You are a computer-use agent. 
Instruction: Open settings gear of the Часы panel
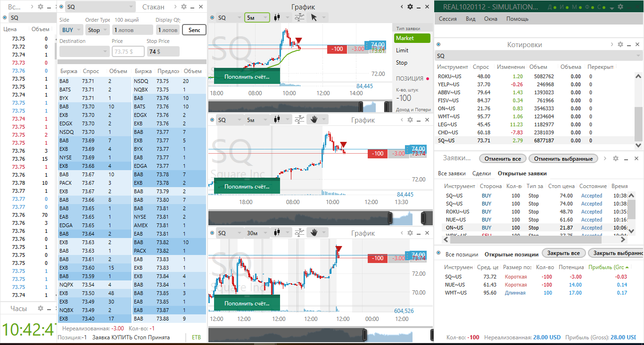point(41,308)
